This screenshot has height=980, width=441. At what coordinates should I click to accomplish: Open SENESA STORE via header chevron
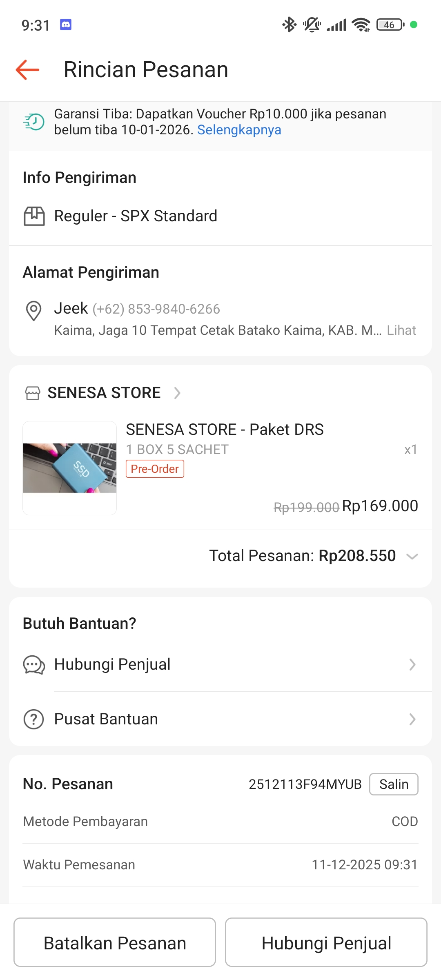click(177, 393)
